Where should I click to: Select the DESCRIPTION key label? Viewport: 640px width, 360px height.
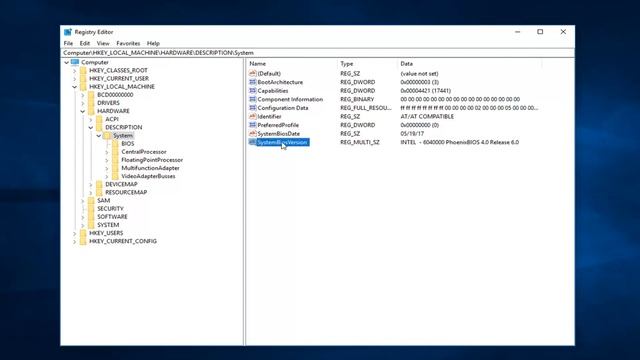tap(124, 127)
